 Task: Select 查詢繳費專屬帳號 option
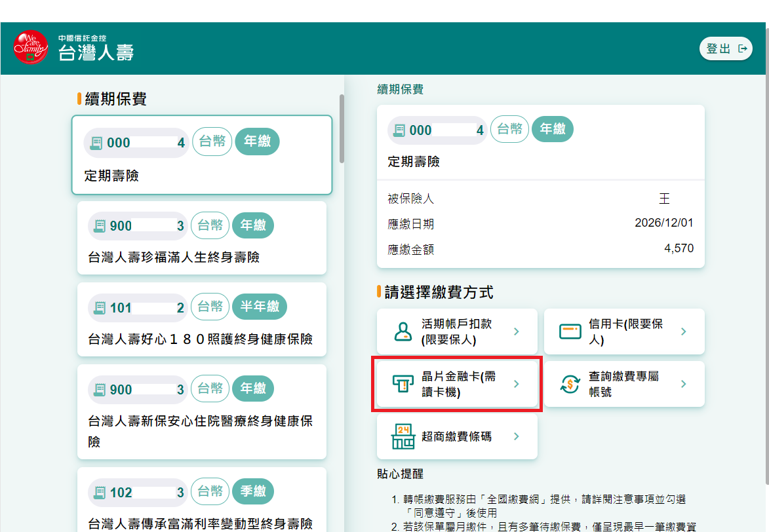(x=624, y=384)
